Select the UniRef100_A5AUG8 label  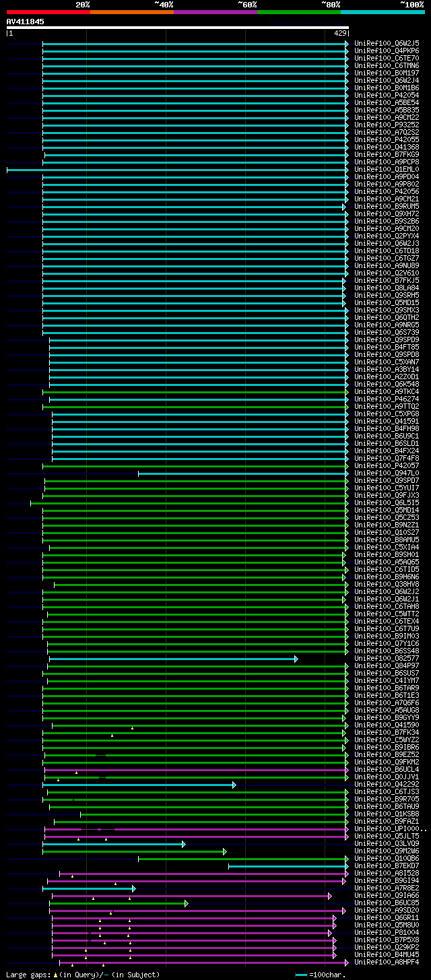[387, 710]
